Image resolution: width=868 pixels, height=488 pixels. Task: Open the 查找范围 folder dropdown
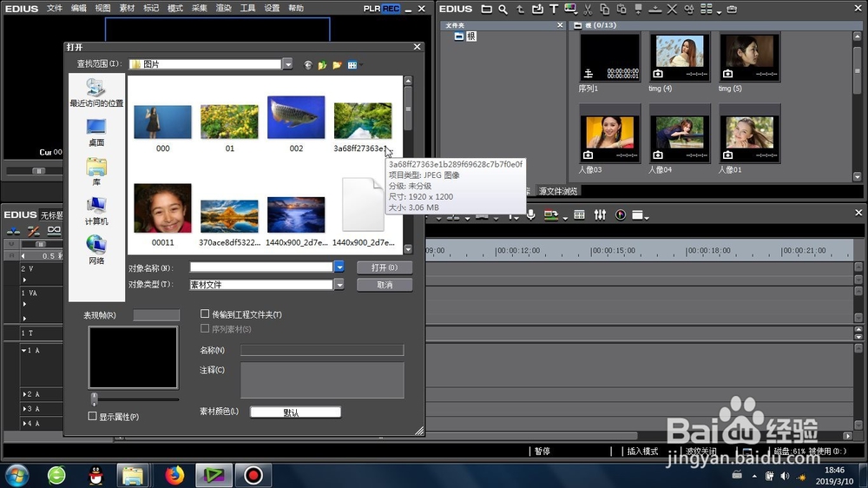point(288,64)
